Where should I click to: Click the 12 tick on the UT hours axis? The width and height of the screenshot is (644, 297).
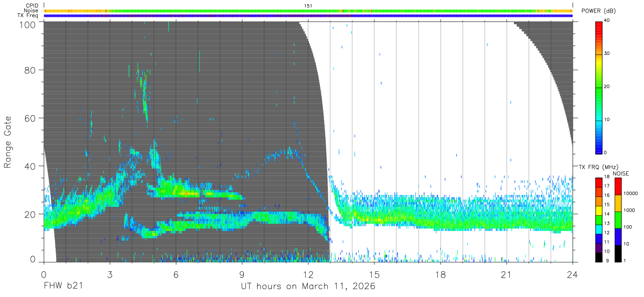point(308,274)
